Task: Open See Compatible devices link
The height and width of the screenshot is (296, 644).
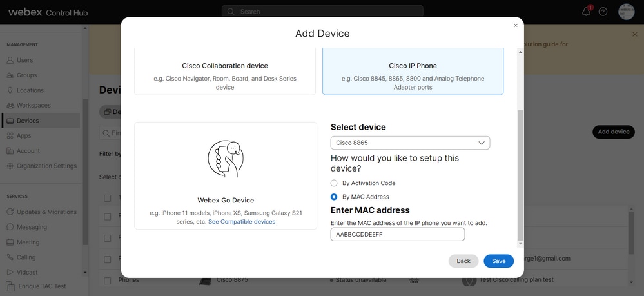Action: [x=242, y=222]
